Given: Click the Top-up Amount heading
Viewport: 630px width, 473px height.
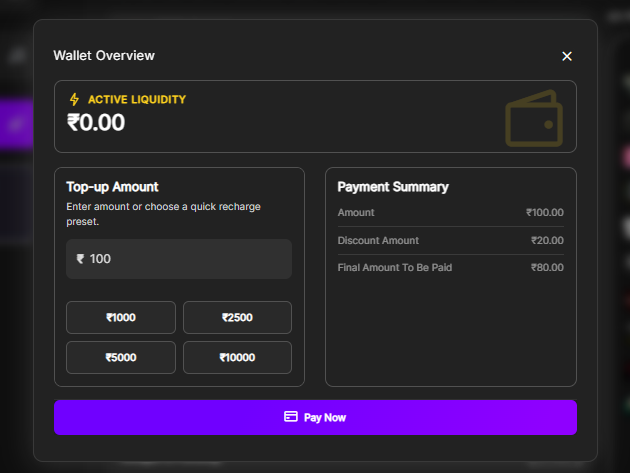Looking at the screenshot, I should (x=112, y=187).
